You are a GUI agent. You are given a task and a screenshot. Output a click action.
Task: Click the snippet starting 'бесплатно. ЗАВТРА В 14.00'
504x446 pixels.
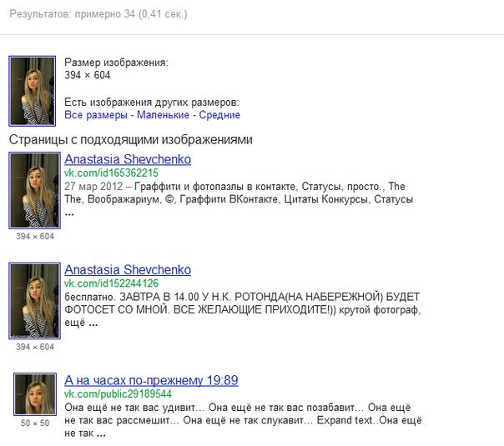pyautogui.click(x=243, y=309)
